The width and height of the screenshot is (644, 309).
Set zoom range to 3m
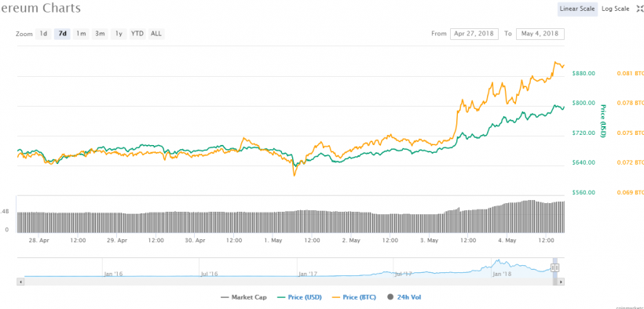100,34
